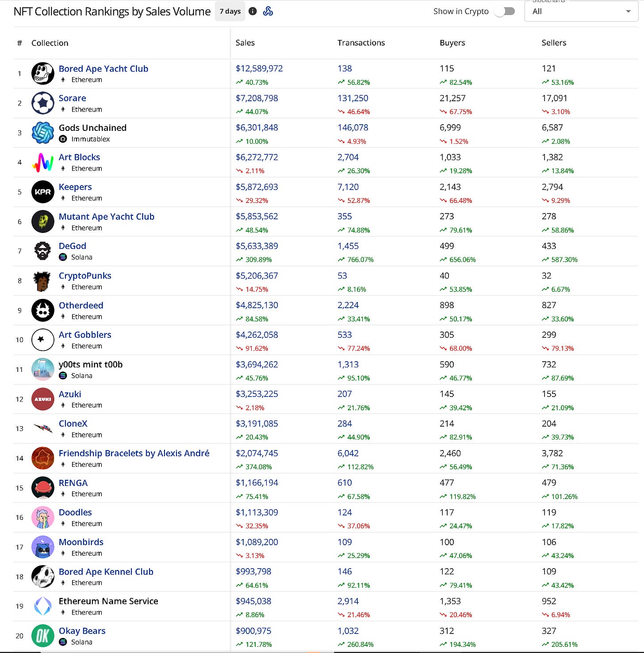Open the Bored Ape Yacht Club link
Screen dimensions: 644x653
click(x=103, y=69)
